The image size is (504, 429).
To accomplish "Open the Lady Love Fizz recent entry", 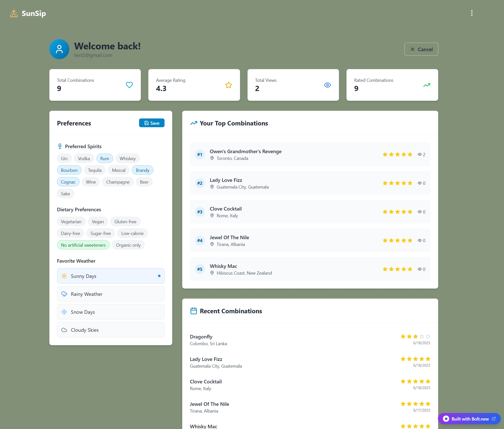I will 206,359.
